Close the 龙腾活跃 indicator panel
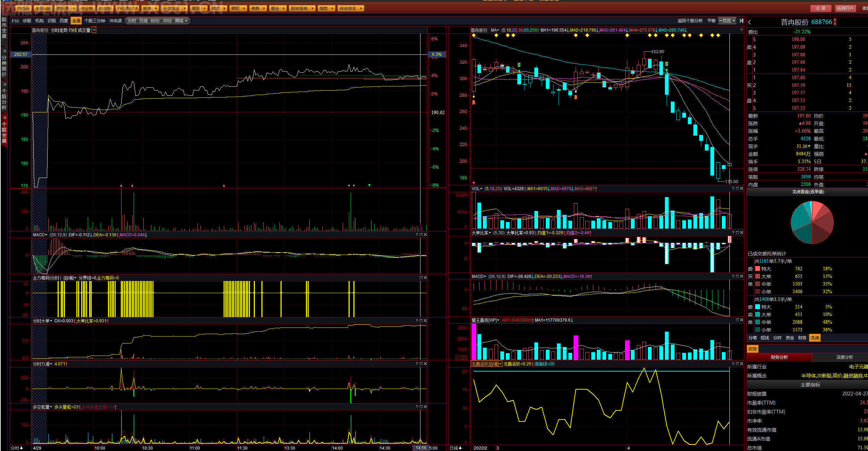 pyautogui.click(x=742, y=364)
